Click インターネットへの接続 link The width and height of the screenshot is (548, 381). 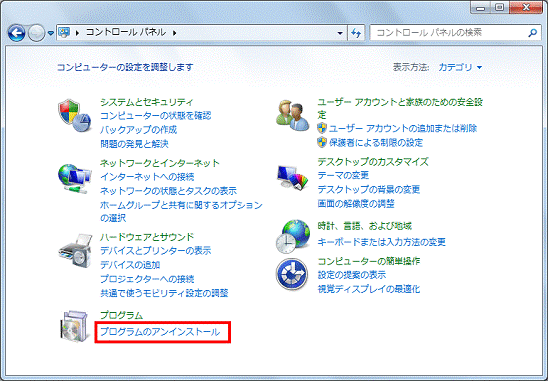147,177
